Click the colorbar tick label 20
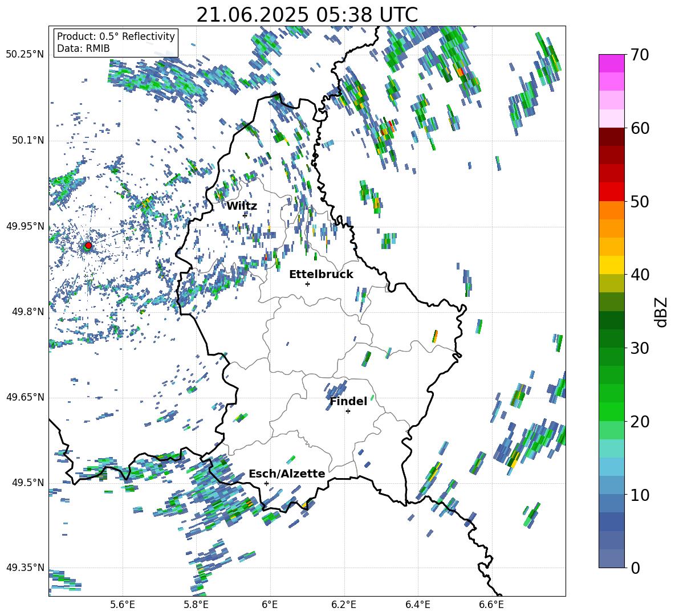Viewport: 675px width, 616px height. (x=640, y=422)
